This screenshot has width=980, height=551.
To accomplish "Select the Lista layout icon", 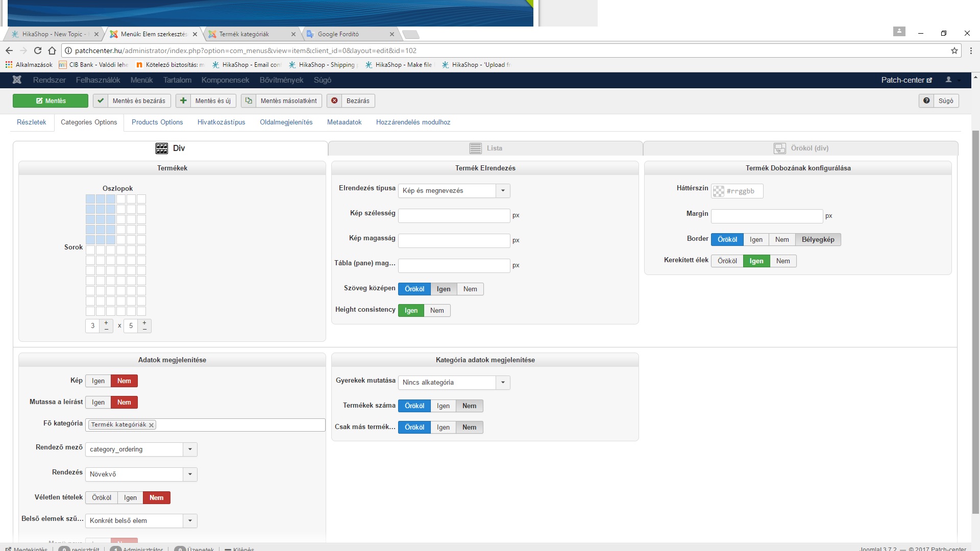I will [x=475, y=148].
